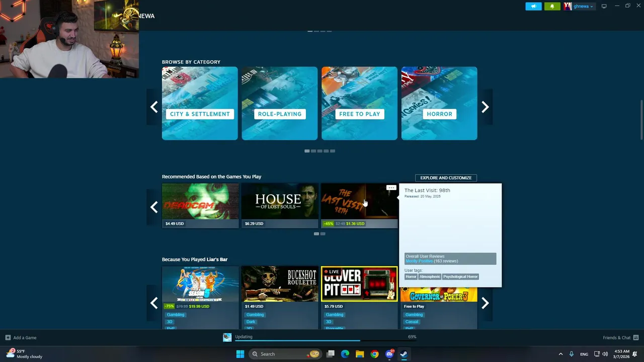
Task: Click the Add a Game label
Action: (25, 337)
